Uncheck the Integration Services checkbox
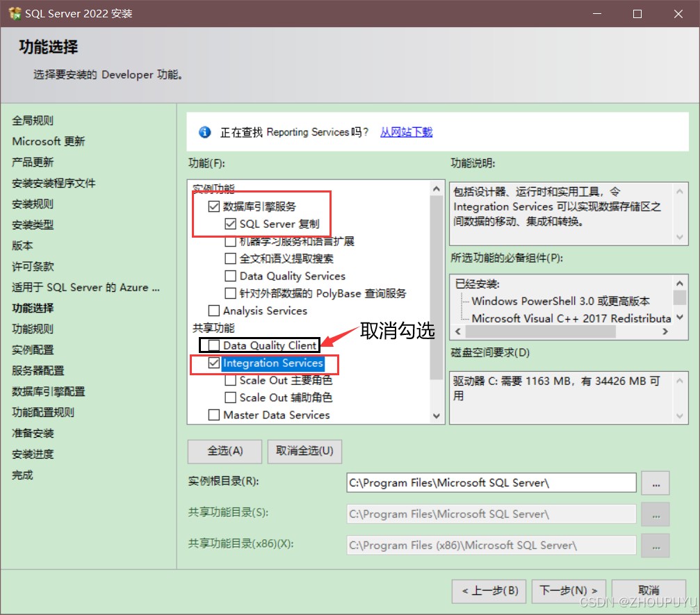Image resolution: width=700 pixels, height=615 pixels. coord(214,363)
